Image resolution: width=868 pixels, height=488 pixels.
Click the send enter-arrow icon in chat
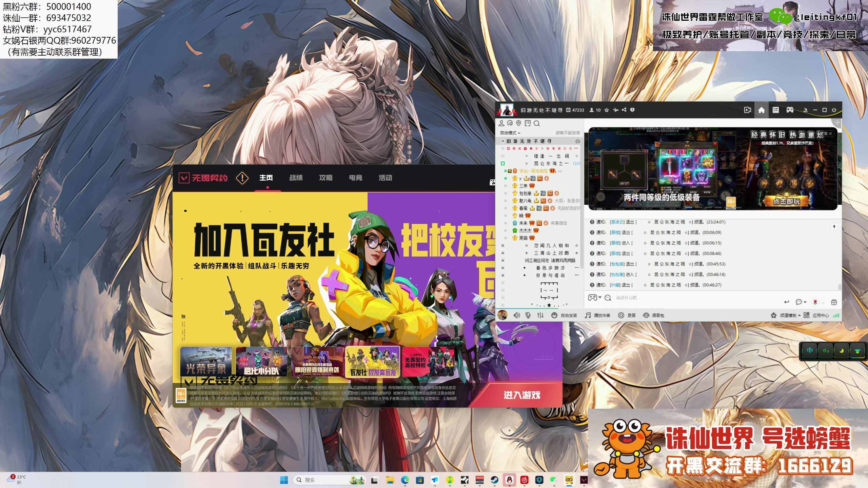pyautogui.click(x=787, y=302)
